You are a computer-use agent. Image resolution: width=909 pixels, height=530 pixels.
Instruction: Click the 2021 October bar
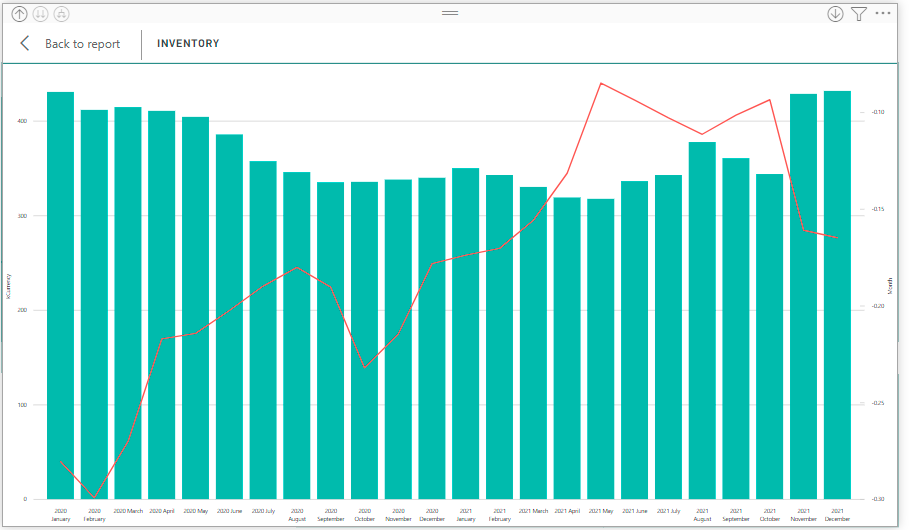click(x=769, y=336)
